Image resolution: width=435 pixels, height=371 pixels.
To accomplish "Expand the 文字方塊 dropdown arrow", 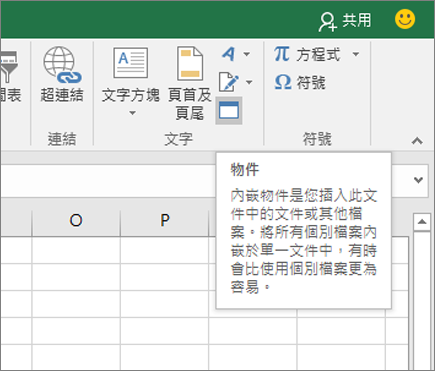I will coord(132,113).
